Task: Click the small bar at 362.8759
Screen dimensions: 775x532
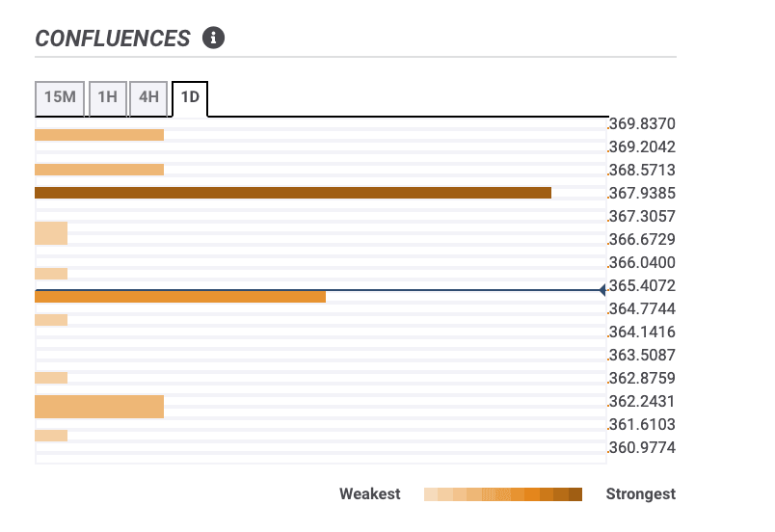Action: click(51, 378)
